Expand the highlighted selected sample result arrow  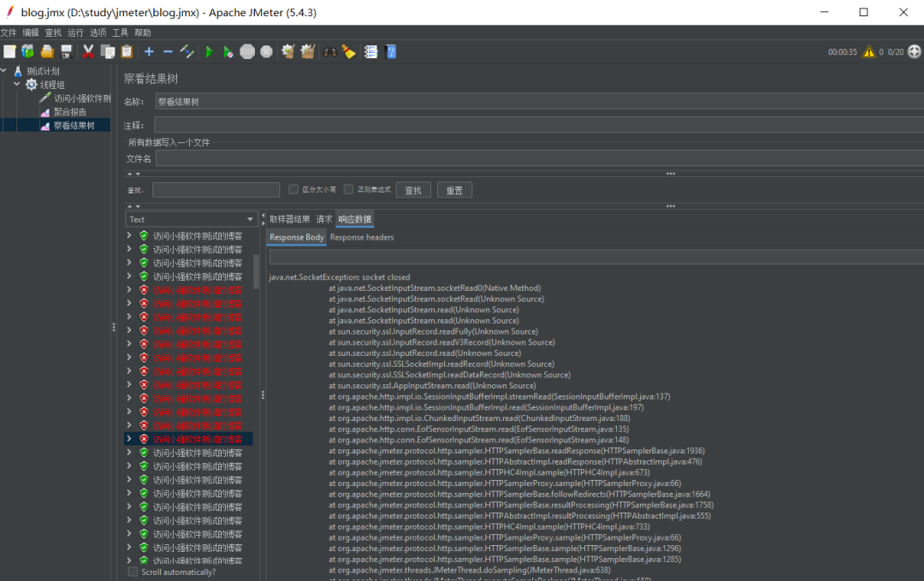[x=129, y=439]
